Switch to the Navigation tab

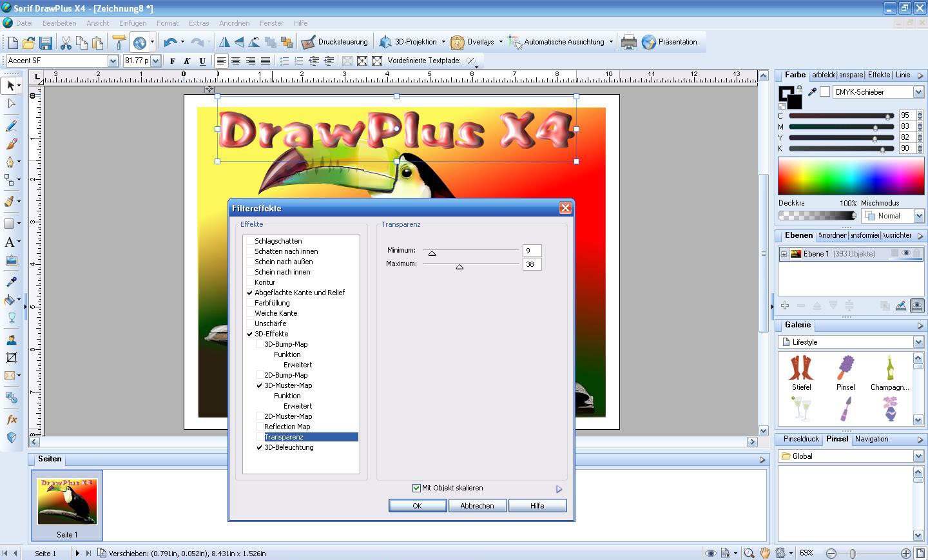coord(871,439)
